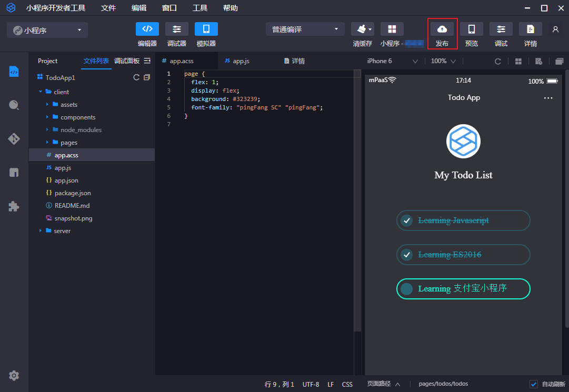The width and height of the screenshot is (569, 392).
Task: Toggle the 模拟器 simulator panel
Action: tap(206, 29)
